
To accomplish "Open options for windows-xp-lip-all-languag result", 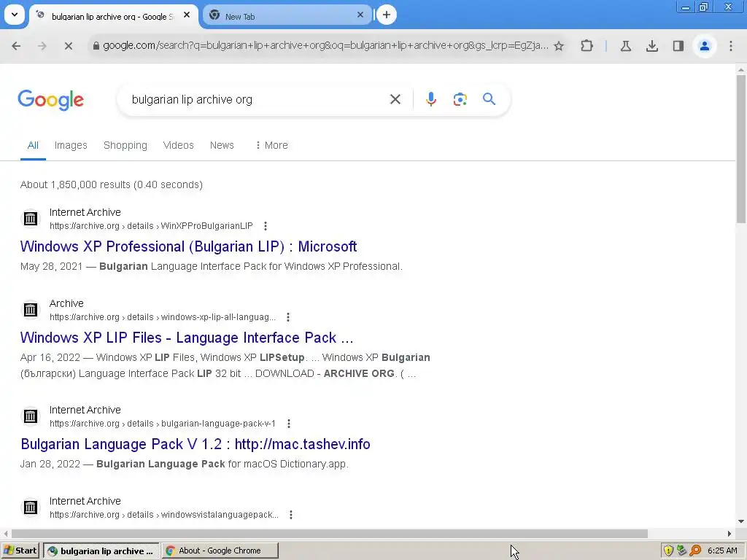I will [x=287, y=317].
